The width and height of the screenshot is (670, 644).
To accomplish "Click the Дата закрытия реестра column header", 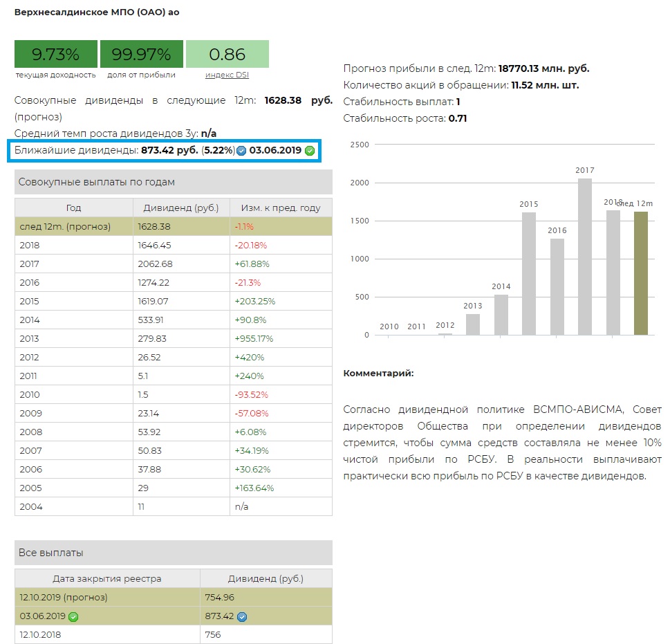I will pyautogui.click(x=107, y=578).
